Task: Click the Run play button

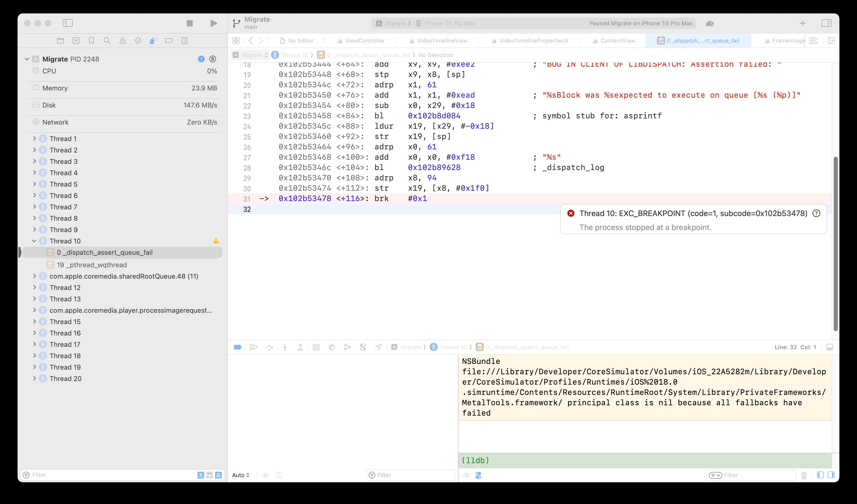Action: point(213,23)
